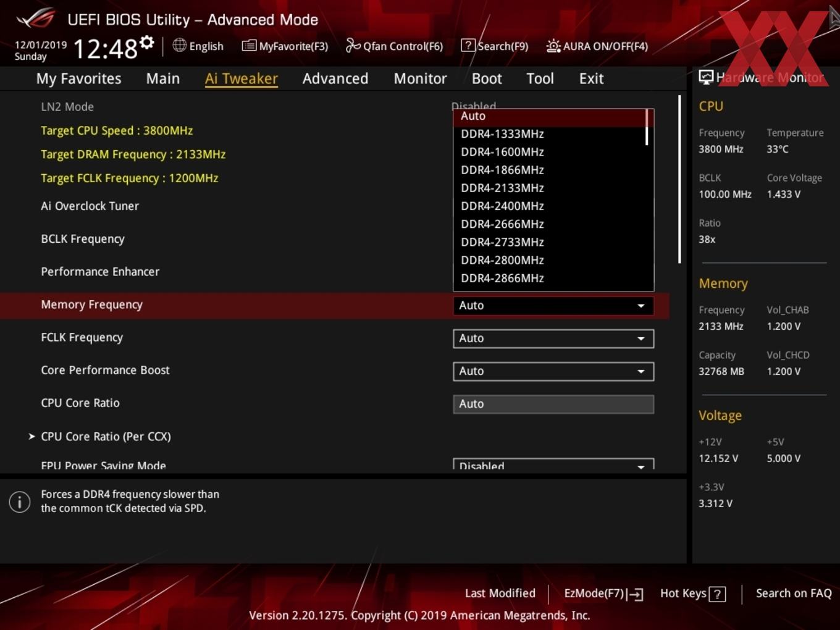This screenshot has width=840, height=630.
Task: Select Auto in the frequency list
Action: pos(550,116)
